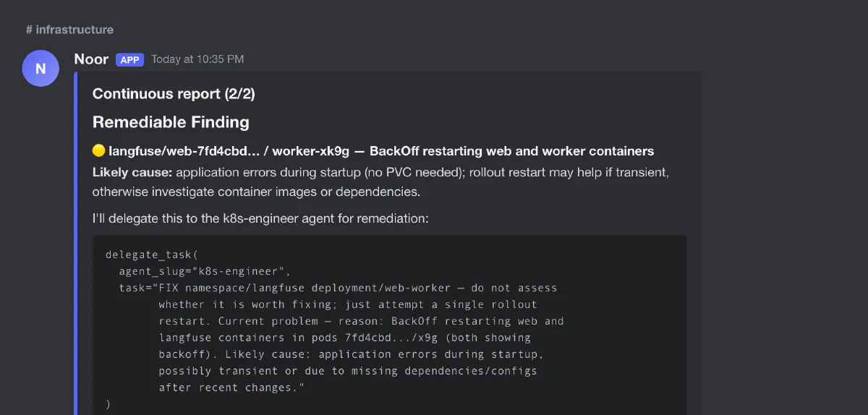Screen dimensions: 868x415
Task: Click the "otherwise investigate container images" line
Action: [256, 192]
